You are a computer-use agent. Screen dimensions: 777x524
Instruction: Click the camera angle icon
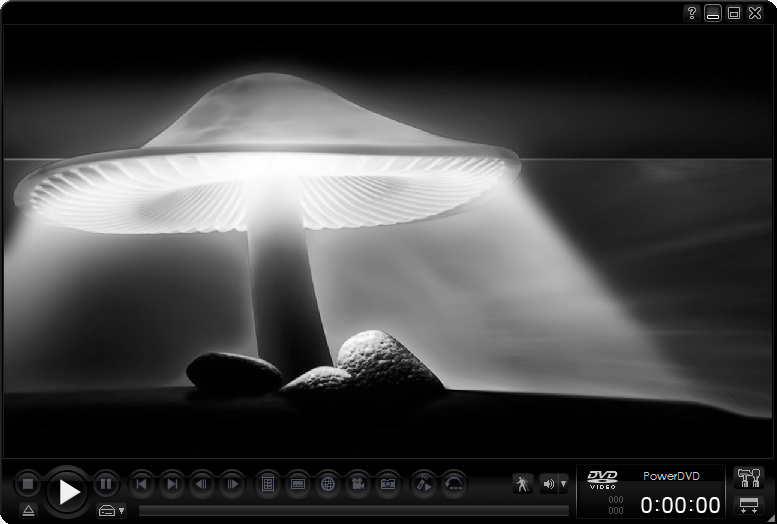pos(357,484)
